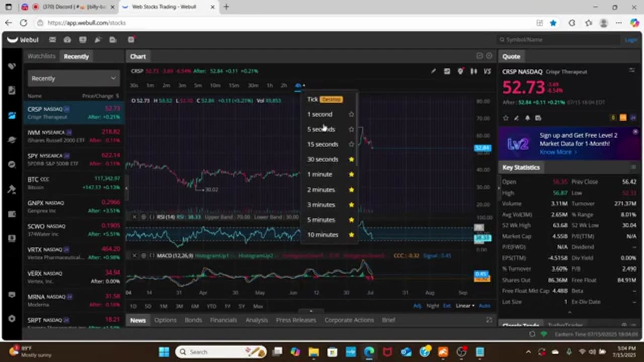
Task: Click the note pencil icon under CRSP quote
Action: pyautogui.click(x=516, y=118)
